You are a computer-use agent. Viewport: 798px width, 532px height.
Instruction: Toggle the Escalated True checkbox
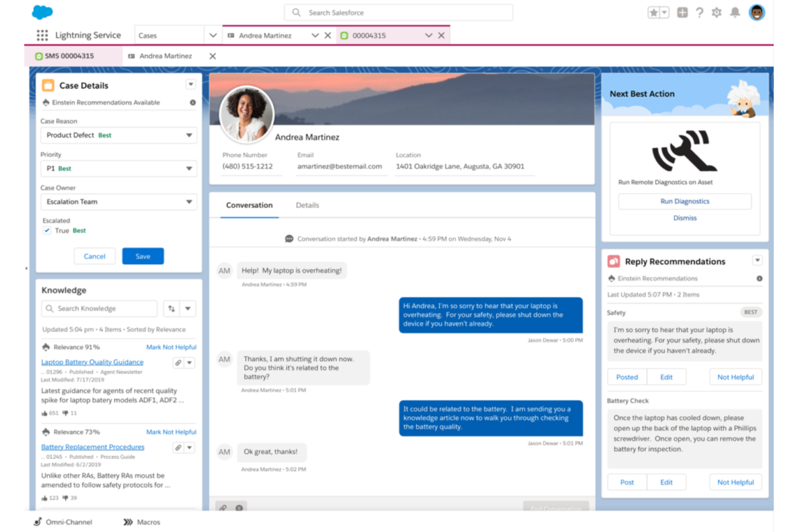47,230
